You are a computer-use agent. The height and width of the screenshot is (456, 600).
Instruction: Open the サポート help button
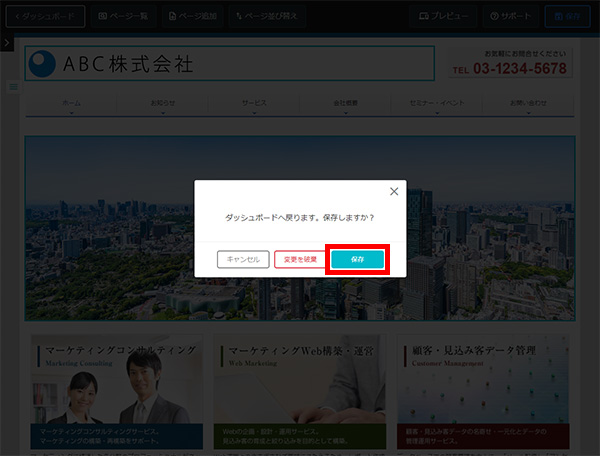[510, 17]
